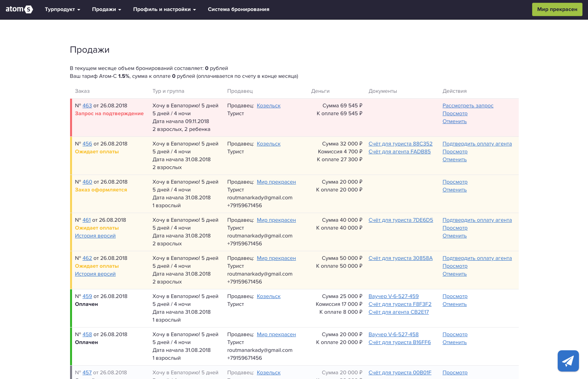Expand the Турпродукт dropdown menu

click(63, 9)
